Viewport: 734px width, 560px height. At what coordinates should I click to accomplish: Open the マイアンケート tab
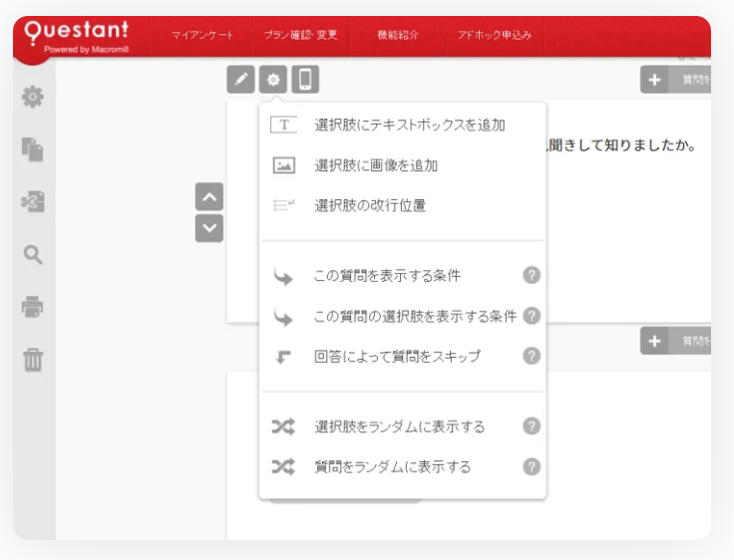[x=202, y=35]
